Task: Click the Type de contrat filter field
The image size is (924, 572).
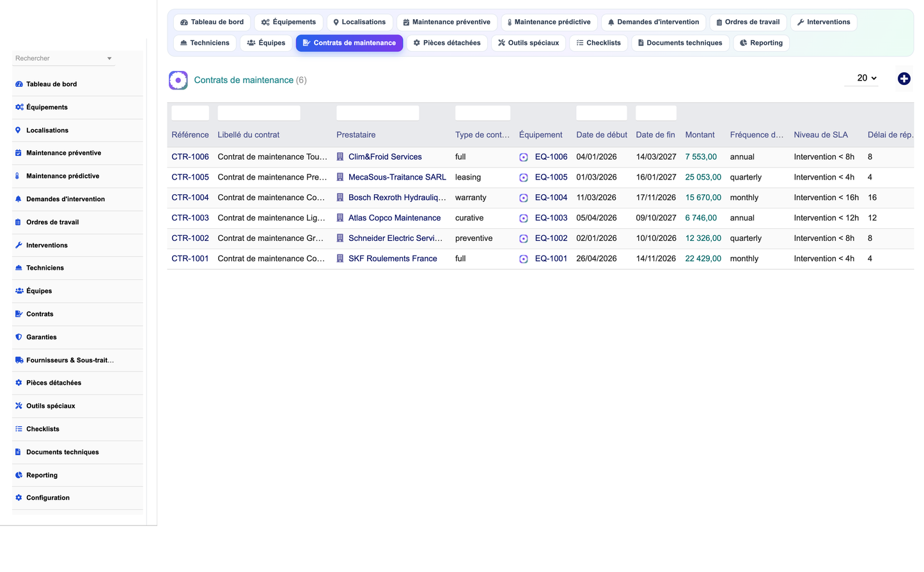Action: click(x=483, y=113)
